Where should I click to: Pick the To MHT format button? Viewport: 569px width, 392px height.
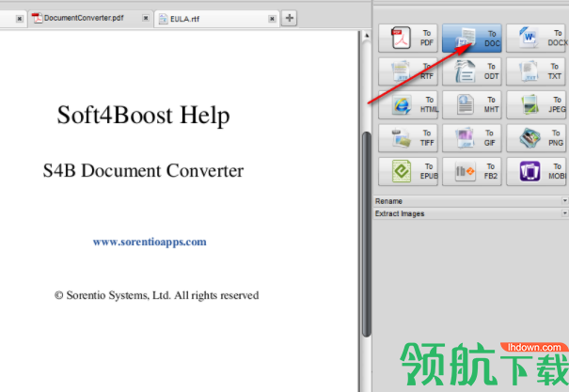tap(472, 104)
